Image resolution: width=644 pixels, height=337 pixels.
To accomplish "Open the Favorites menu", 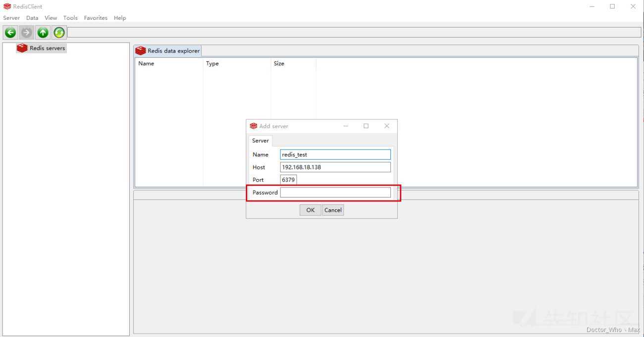I will coord(96,18).
